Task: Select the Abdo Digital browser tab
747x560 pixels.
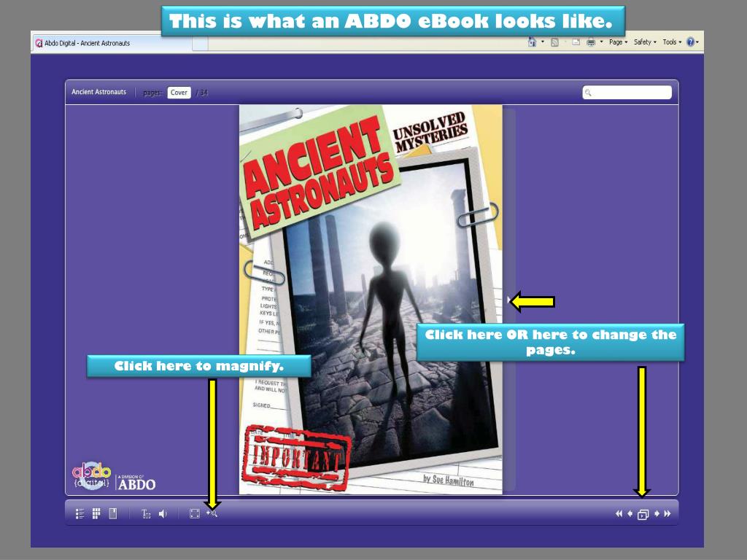Action: [x=112, y=43]
